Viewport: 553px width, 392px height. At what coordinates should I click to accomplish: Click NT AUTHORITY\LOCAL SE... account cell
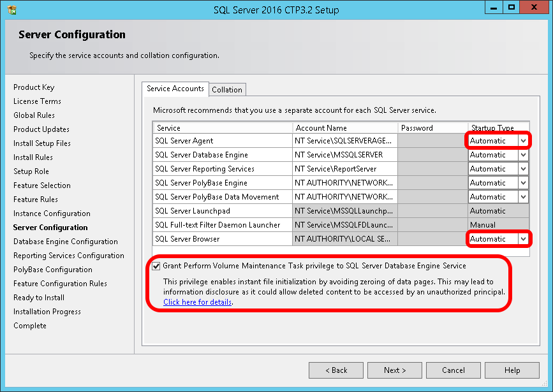(x=345, y=239)
